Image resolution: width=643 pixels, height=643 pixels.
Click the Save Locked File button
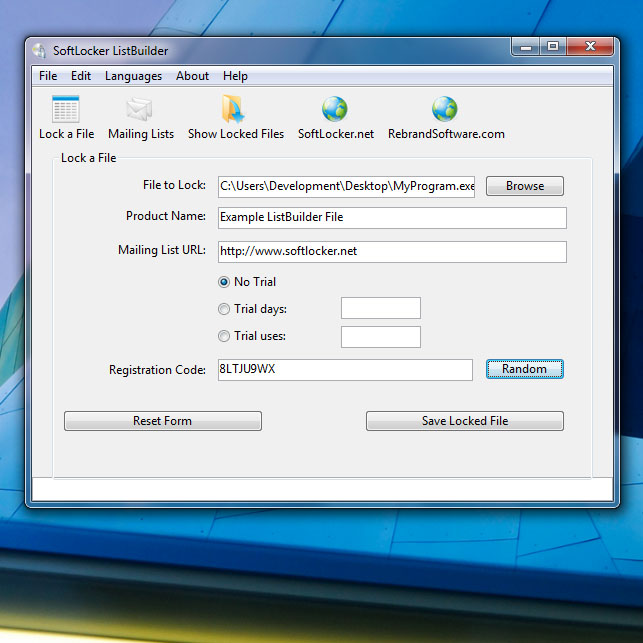(464, 421)
